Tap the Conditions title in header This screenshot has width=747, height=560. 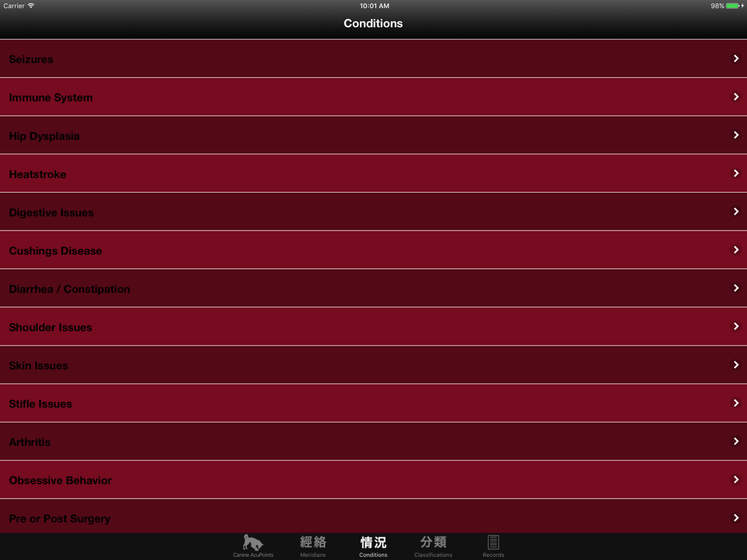pos(373,23)
